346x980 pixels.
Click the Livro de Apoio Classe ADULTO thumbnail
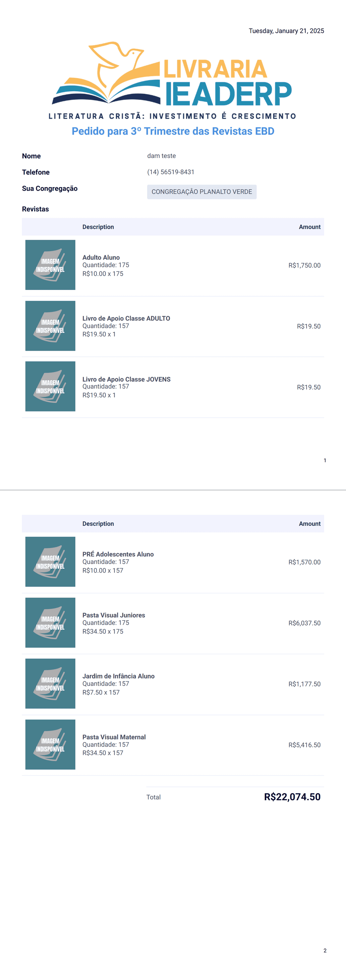pyautogui.click(x=50, y=326)
